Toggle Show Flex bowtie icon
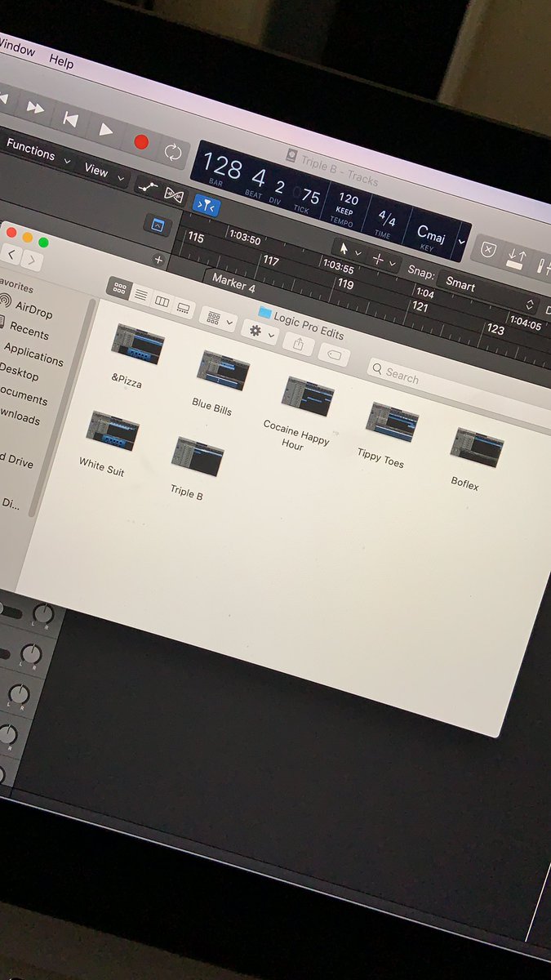The width and height of the screenshot is (551, 980). point(174,194)
